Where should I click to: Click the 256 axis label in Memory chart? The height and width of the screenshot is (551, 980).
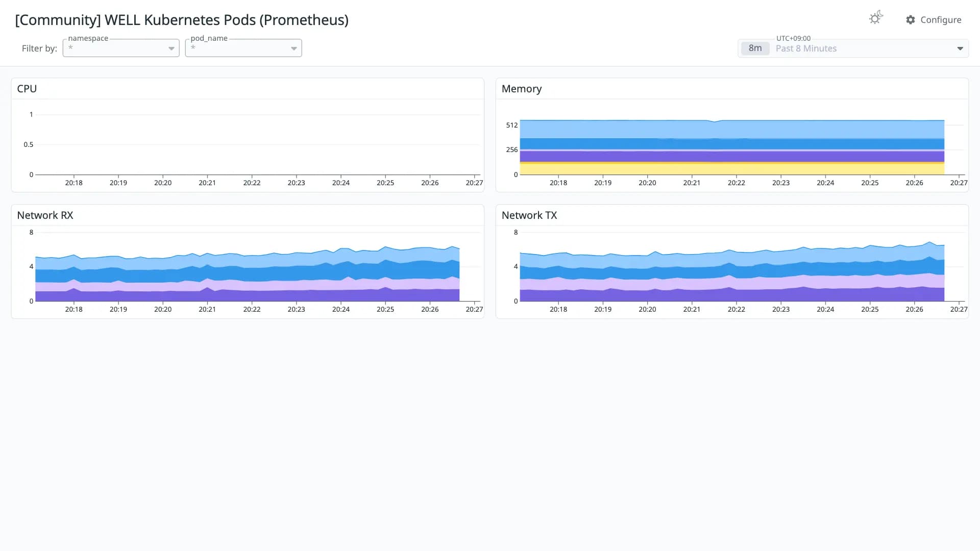pyautogui.click(x=512, y=149)
